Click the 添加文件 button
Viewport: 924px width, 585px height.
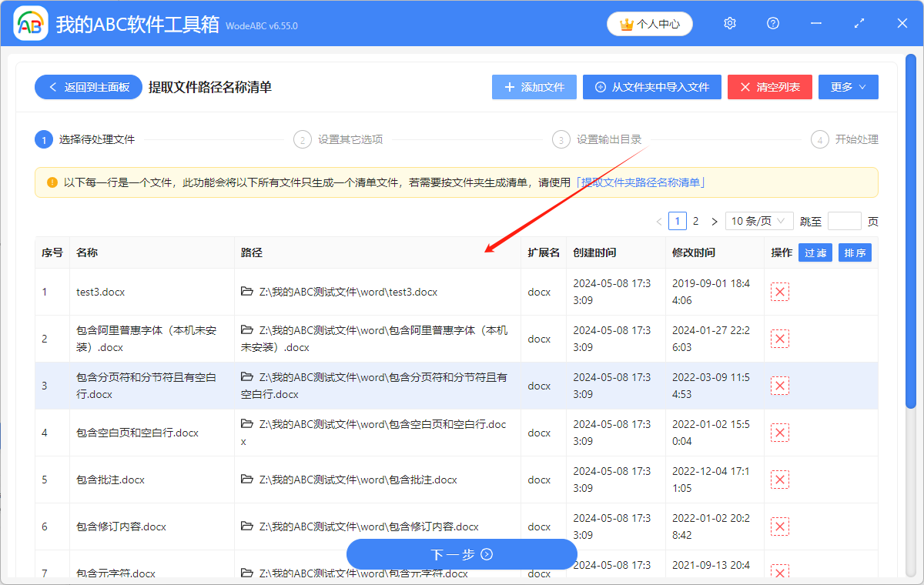(534, 87)
